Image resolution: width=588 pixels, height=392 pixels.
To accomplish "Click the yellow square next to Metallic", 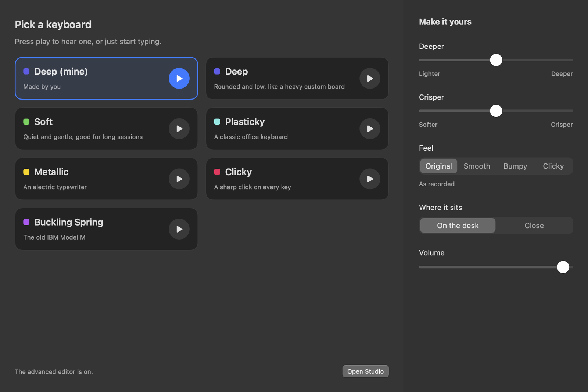I will [x=26, y=172].
